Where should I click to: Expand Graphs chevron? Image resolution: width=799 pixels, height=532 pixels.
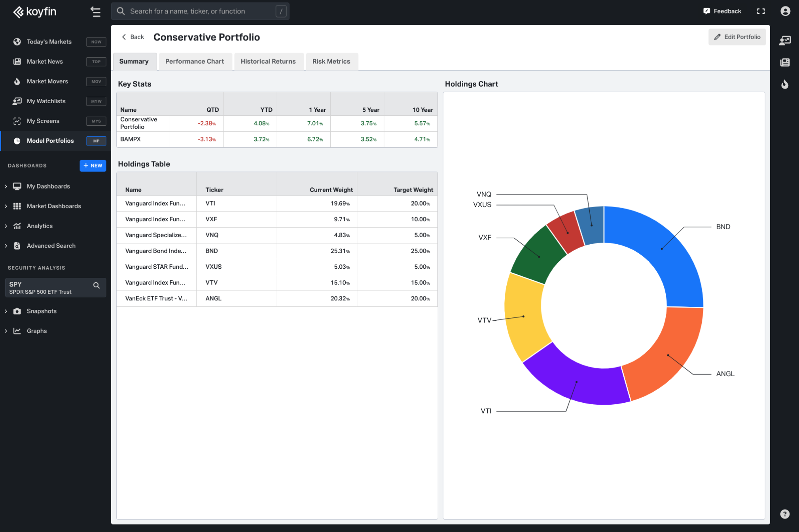pos(6,331)
